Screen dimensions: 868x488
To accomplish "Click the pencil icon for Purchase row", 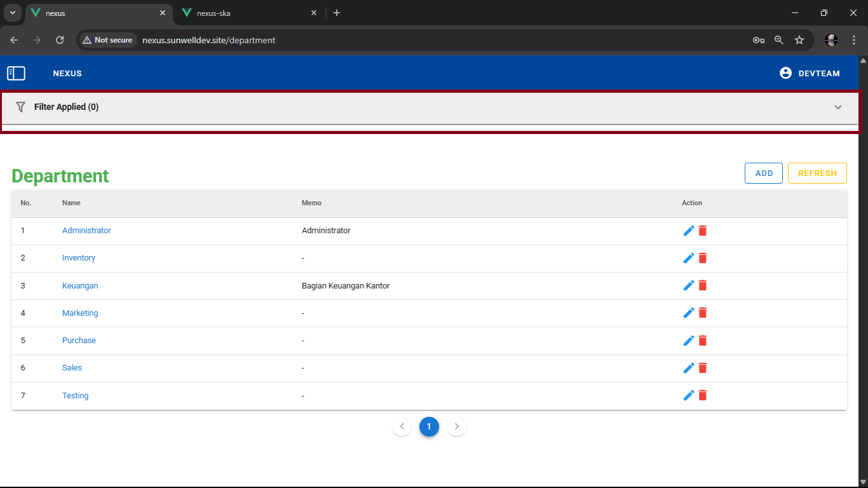I will (x=688, y=341).
